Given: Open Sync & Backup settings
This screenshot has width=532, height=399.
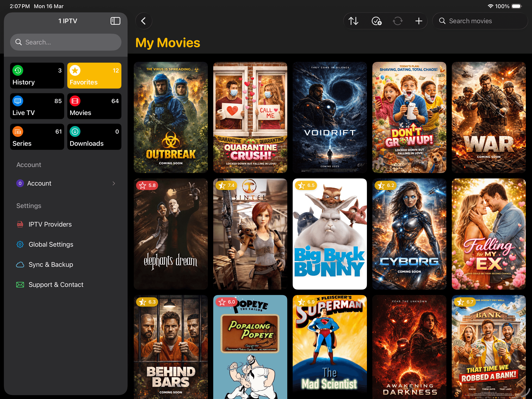Looking at the screenshot, I should tap(51, 264).
